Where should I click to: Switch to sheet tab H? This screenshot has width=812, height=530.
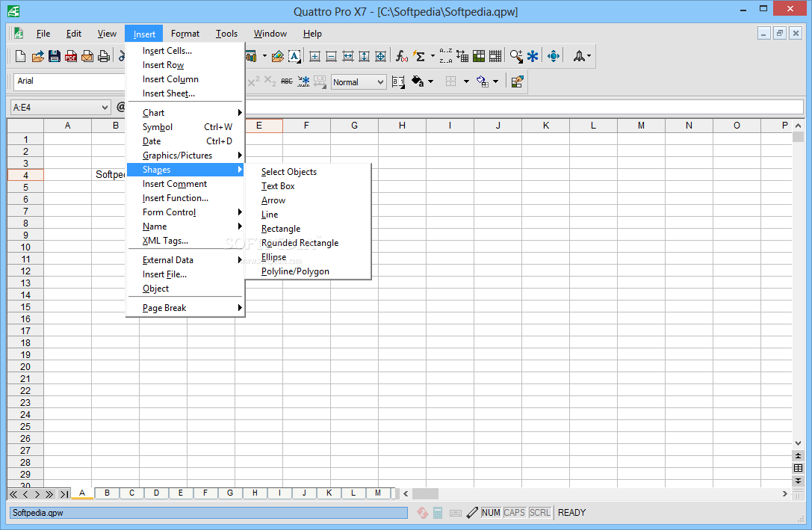click(x=255, y=493)
